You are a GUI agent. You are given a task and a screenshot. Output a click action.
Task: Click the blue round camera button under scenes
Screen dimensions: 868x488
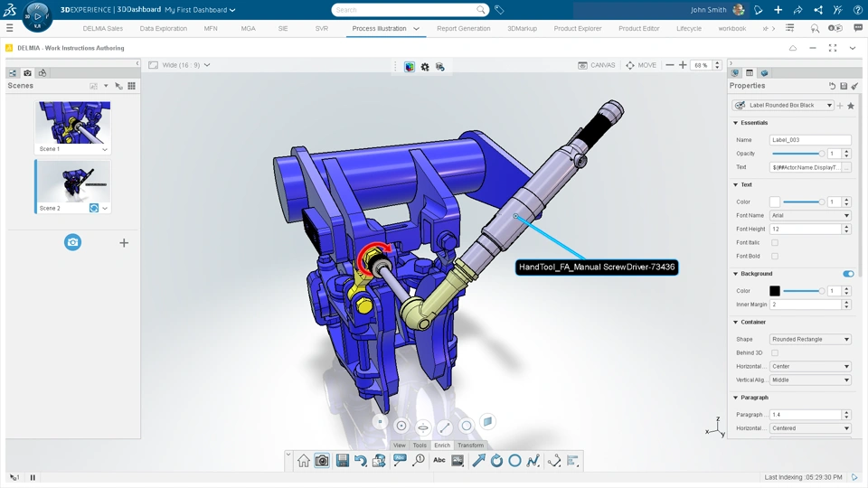(72, 242)
